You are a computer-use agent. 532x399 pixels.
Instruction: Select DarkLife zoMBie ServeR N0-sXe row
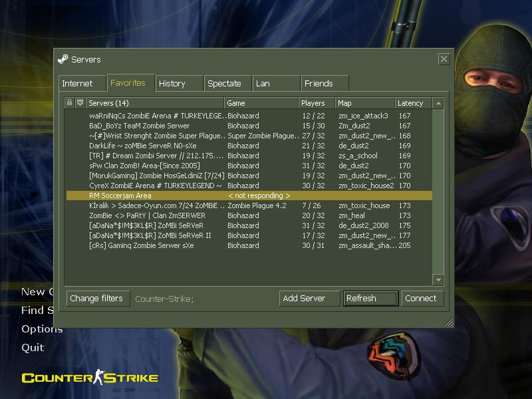click(249, 146)
